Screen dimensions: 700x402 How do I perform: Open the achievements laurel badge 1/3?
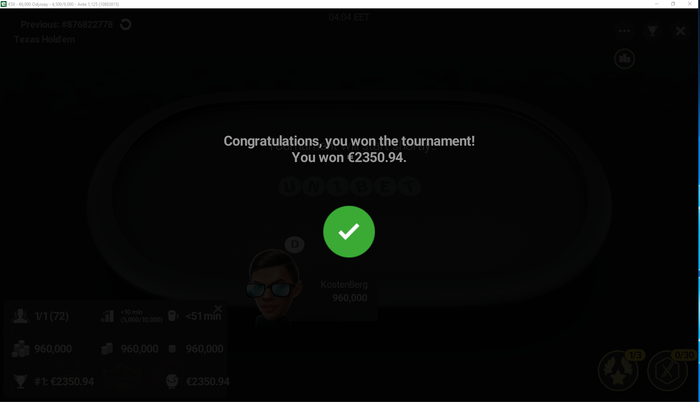pos(618,370)
